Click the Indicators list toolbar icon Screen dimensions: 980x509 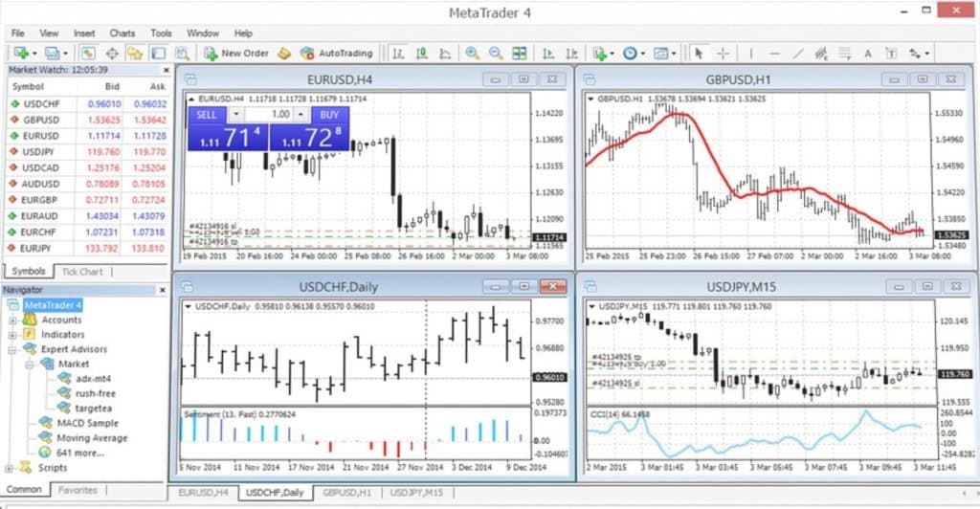pyautogui.click(x=599, y=53)
